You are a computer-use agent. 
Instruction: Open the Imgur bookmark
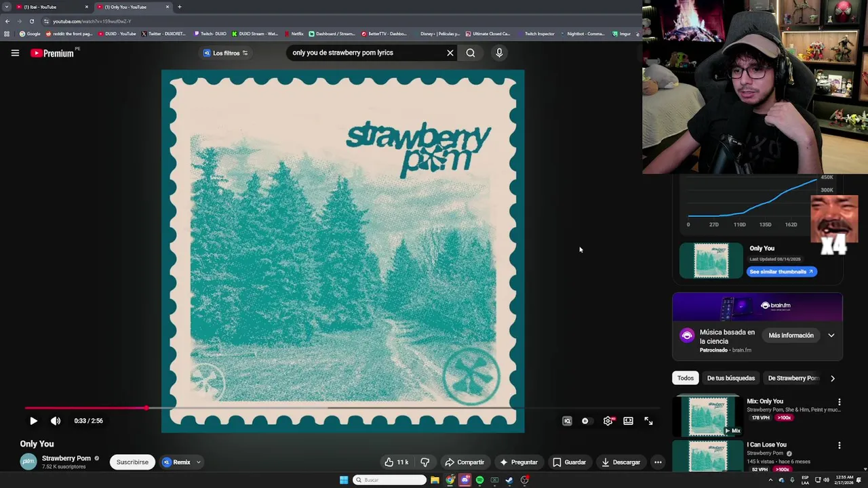[x=621, y=34]
